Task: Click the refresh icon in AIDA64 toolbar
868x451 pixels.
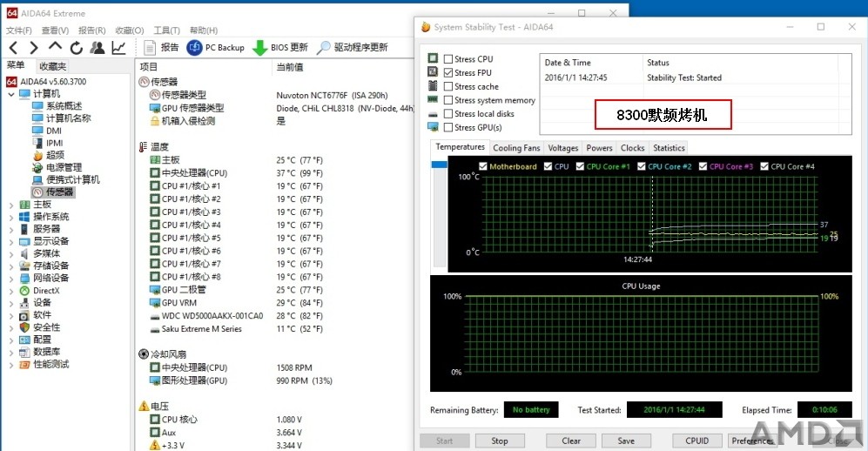Action: coord(77,48)
